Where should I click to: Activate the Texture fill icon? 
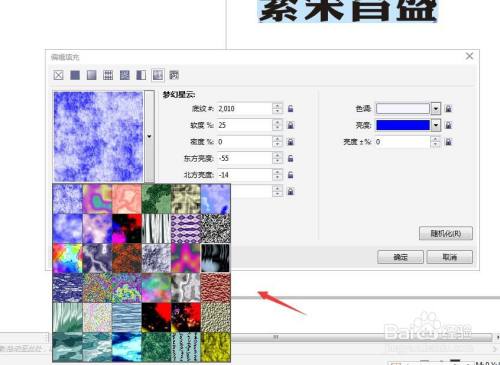pos(158,75)
